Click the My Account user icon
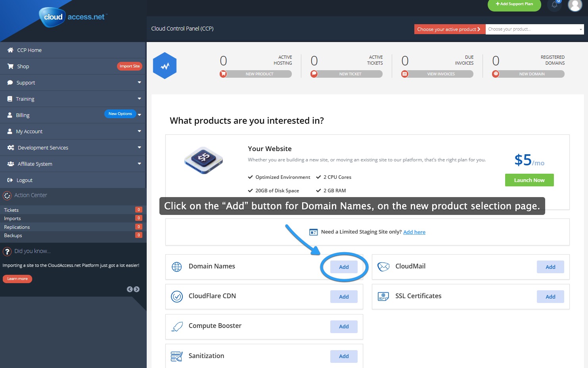The height and width of the screenshot is (368, 588). [x=10, y=131]
